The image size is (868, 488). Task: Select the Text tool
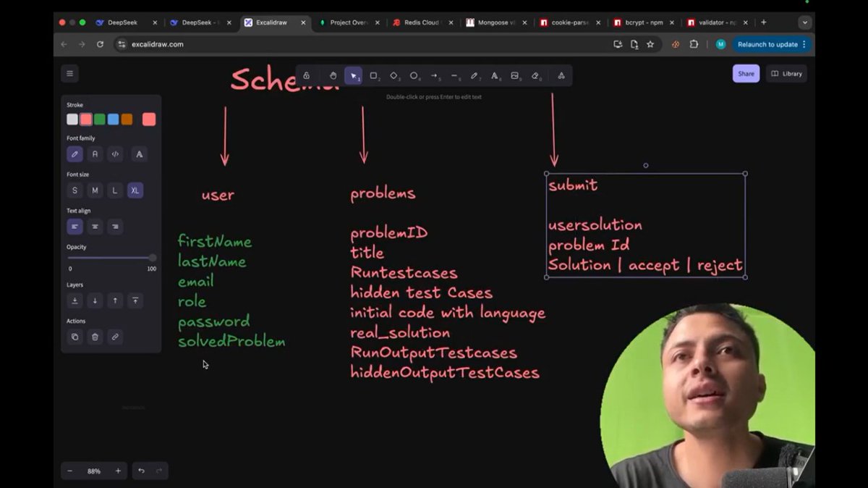495,75
